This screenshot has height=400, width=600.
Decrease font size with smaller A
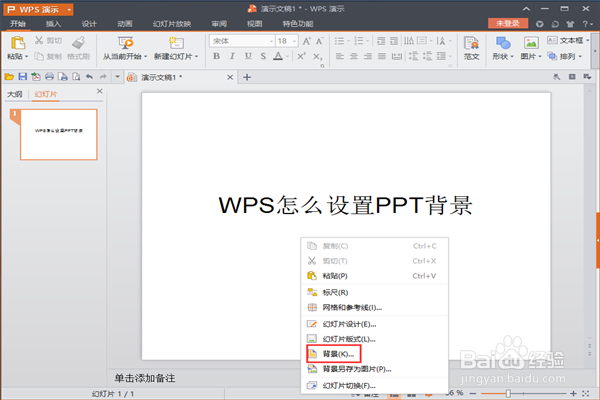pos(320,41)
